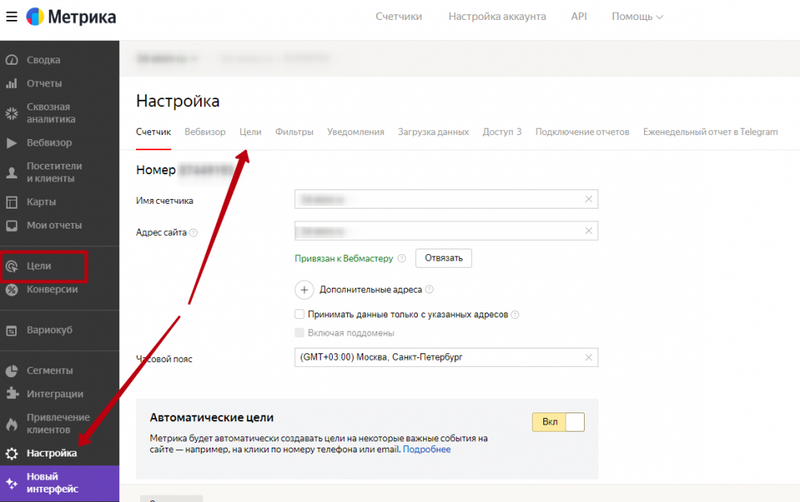Click the Отвязать button
800x502 pixels.
click(443, 258)
